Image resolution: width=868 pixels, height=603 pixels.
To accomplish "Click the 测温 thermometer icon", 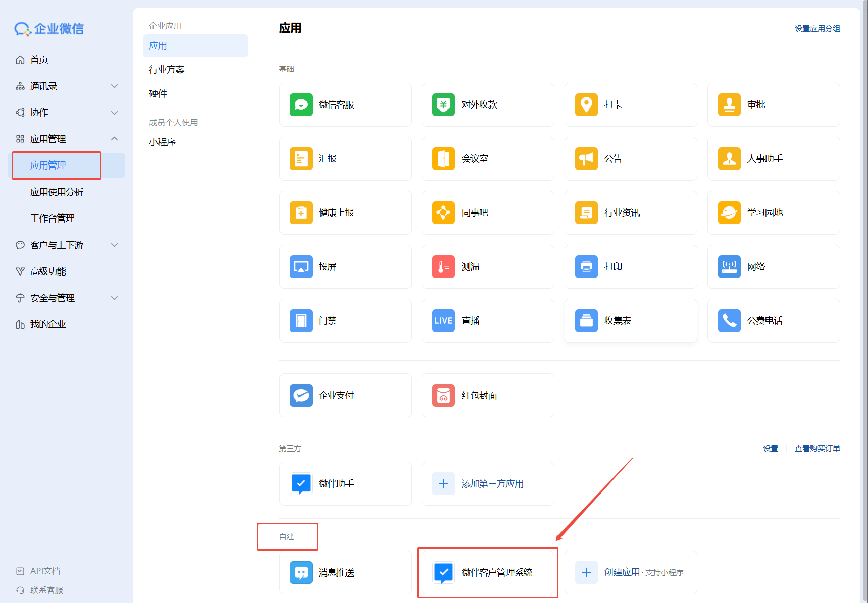I will coord(443,267).
